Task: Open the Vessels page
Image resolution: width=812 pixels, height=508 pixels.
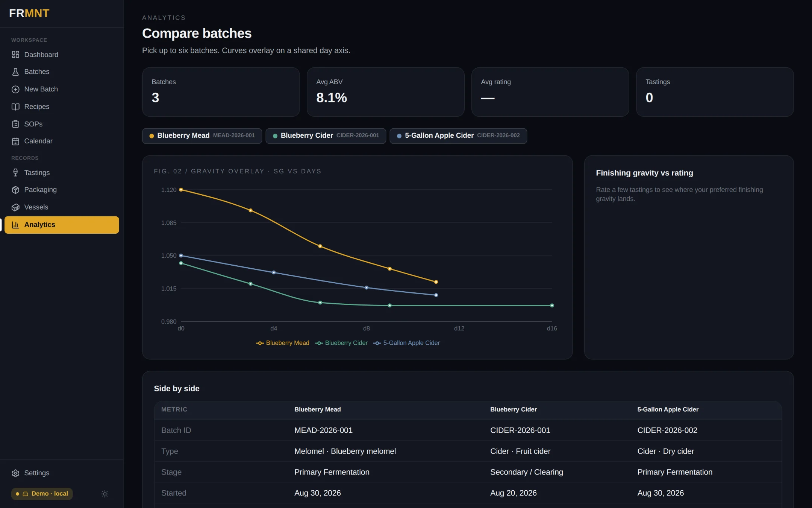Action: [x=62, y=207]
